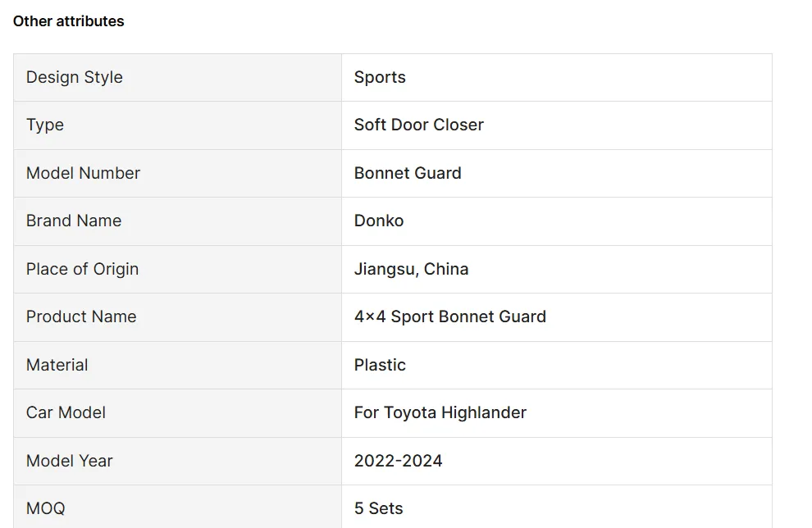Select the 'Bonnet Guard' model value
This screenshot has height=528, width=812.
pos(408,173)
